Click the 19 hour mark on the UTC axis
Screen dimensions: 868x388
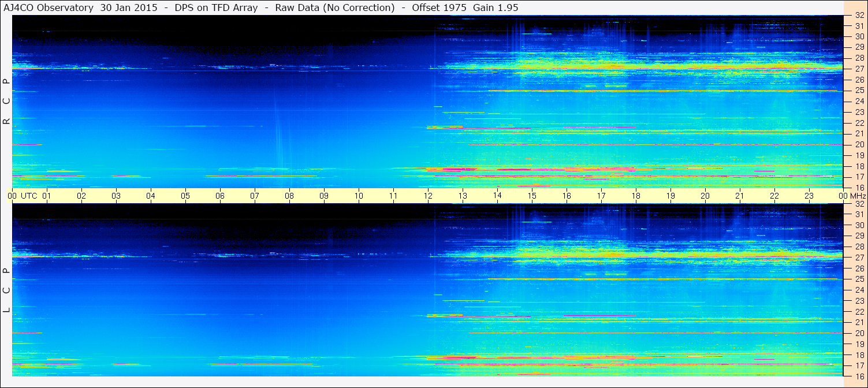(x=670, y=196)
